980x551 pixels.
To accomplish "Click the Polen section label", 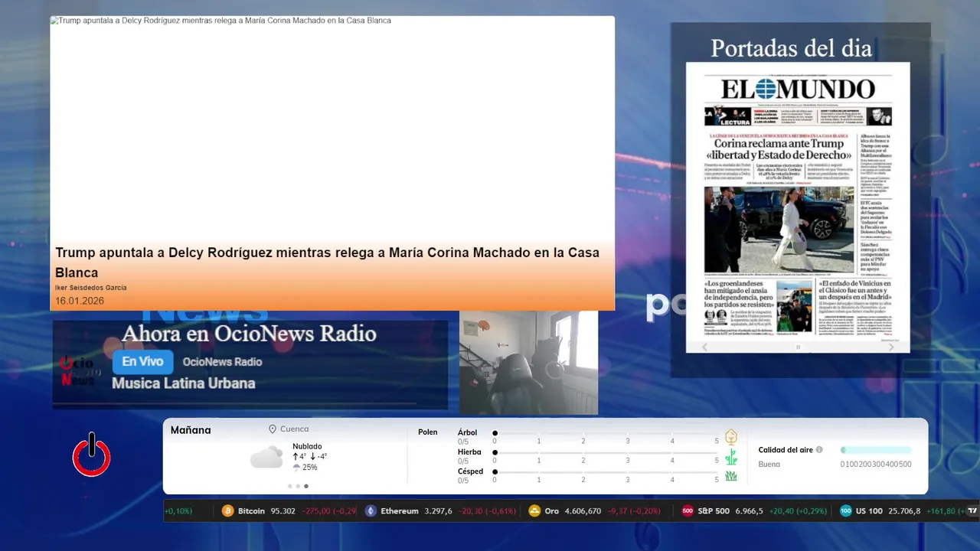I will click(x=428, y=432).
